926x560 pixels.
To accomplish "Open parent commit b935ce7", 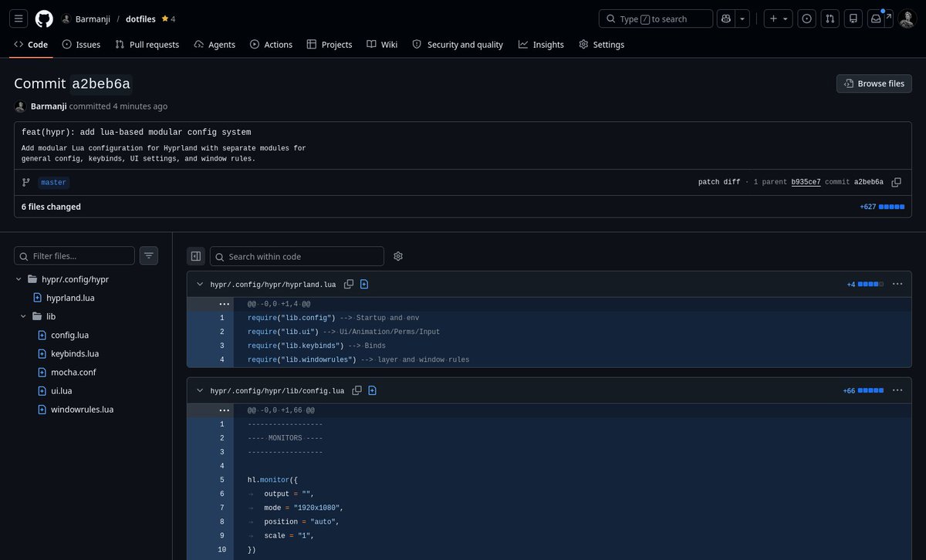I will [x=806, y=183].
